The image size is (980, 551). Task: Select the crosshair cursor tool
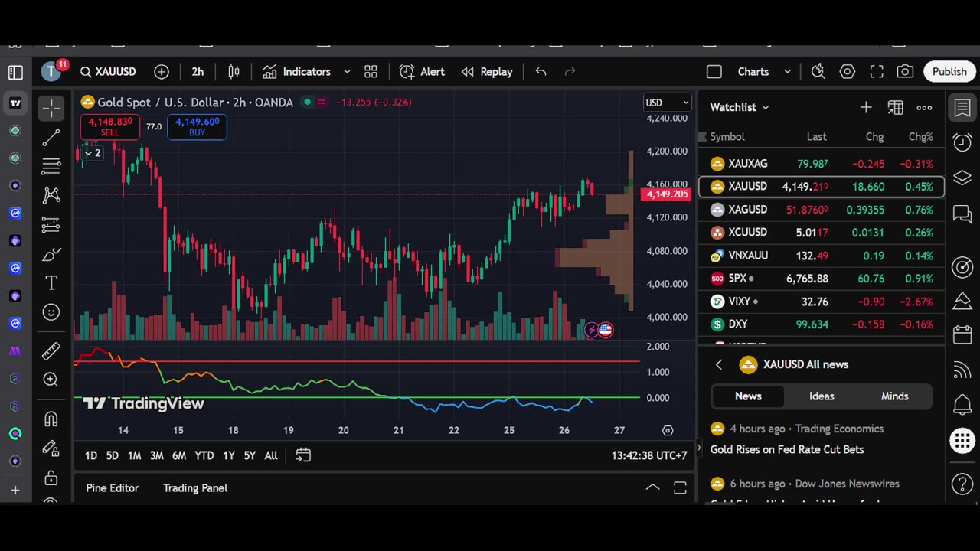click(51, 108)
